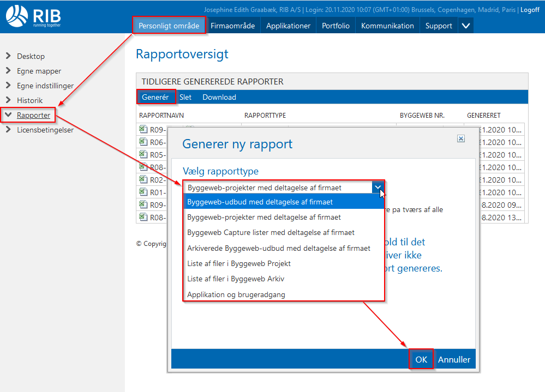
Task: Toggle the report type dropdown arrow
Action: click(x=378, y=187)
